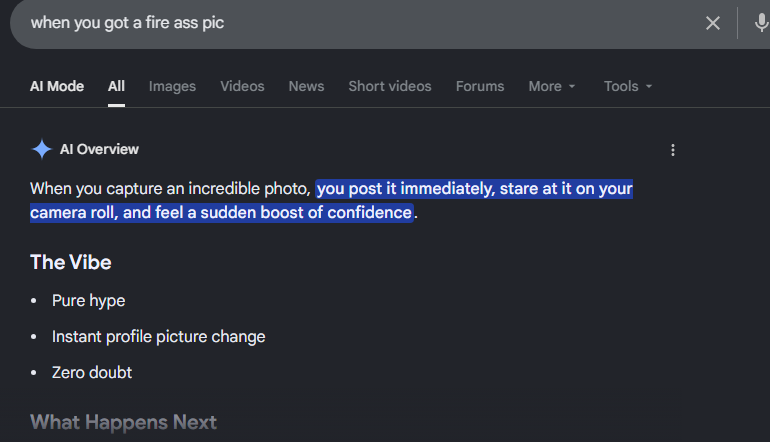Click the AI Overview sparkle icon

pyautogui.click(x=42, y=149)
